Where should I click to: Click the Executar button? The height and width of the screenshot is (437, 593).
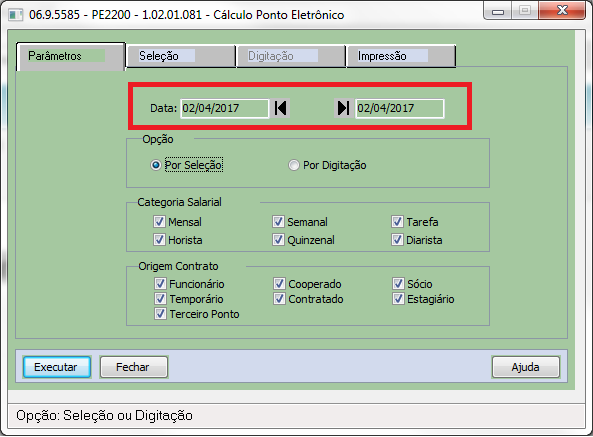[x=57, y=367]
